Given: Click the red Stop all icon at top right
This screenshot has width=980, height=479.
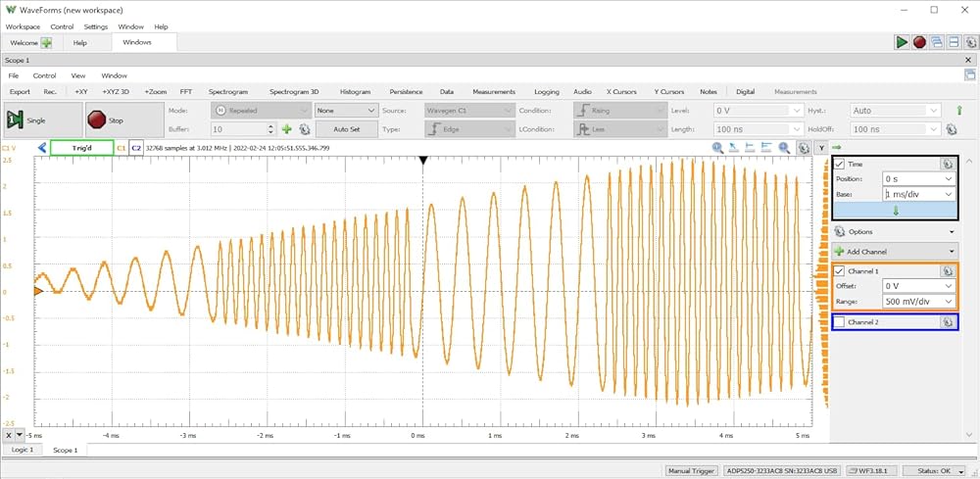Looking at the screenshot, I should coord(919,42).
